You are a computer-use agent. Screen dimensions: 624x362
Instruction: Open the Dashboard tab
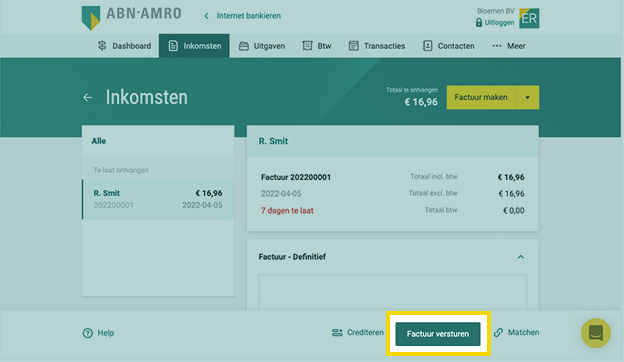click(x=124, y=46)
